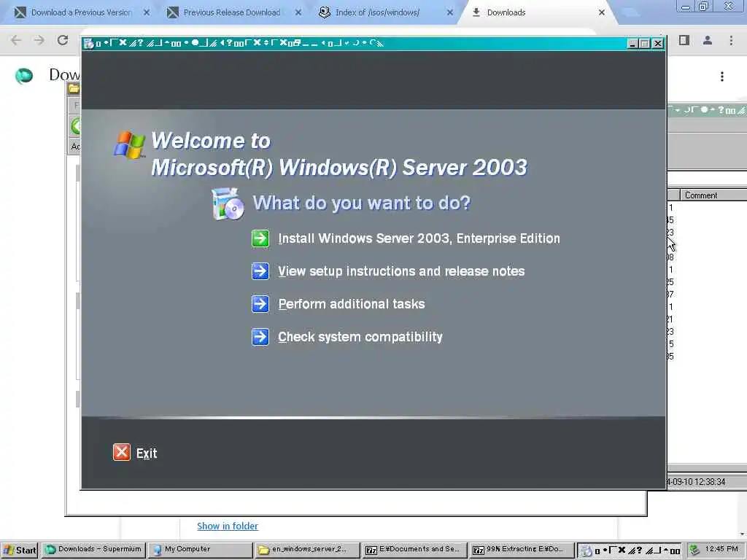Open the Start menu
The height and width of the screenshot is (560, 747).
coord(20,550)
